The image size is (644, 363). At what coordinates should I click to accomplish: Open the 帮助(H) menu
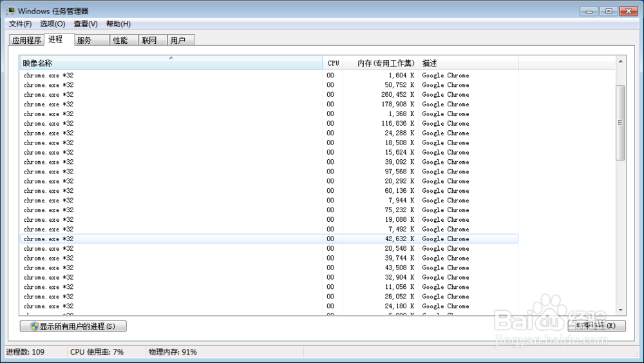[x=118, y=24]
